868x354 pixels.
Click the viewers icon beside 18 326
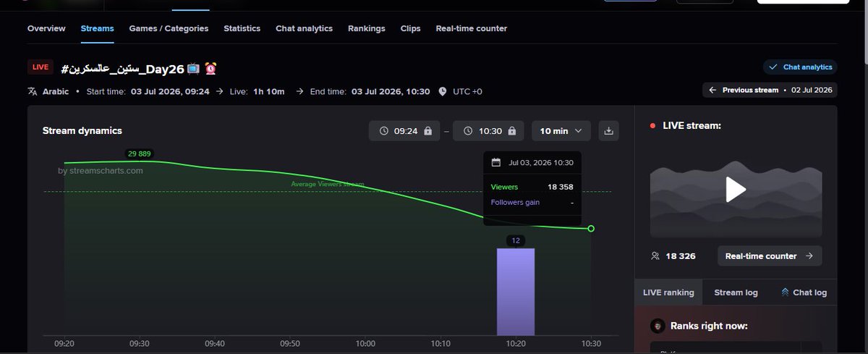pos(655,256)
